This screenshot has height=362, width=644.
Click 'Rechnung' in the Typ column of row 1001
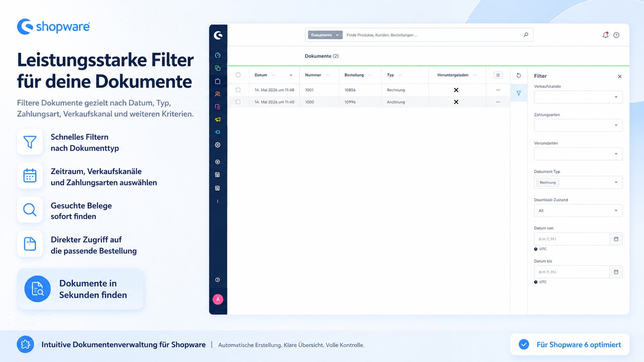coord(396,90)
